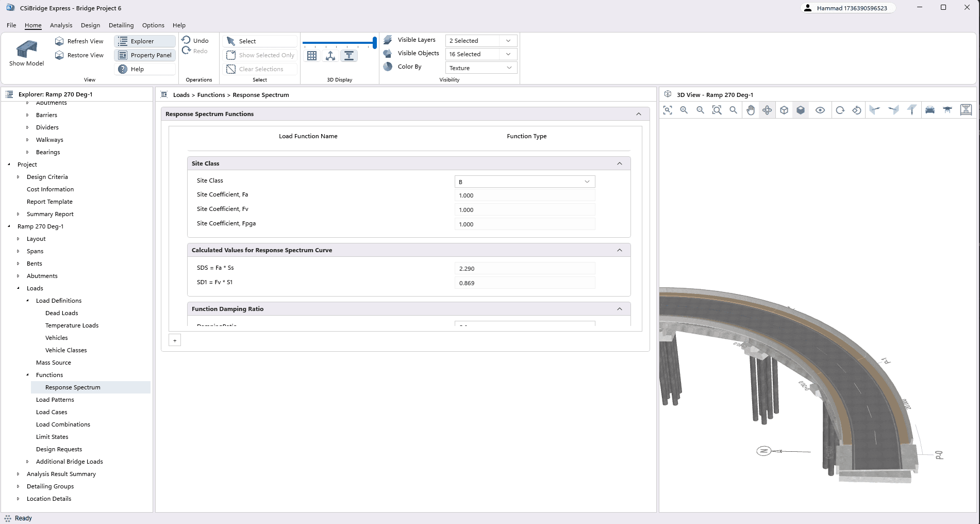Click the Refresh View icon
The width and height of the screenshot is (980, 524).
pyautogui.click(x=59, y=41)
